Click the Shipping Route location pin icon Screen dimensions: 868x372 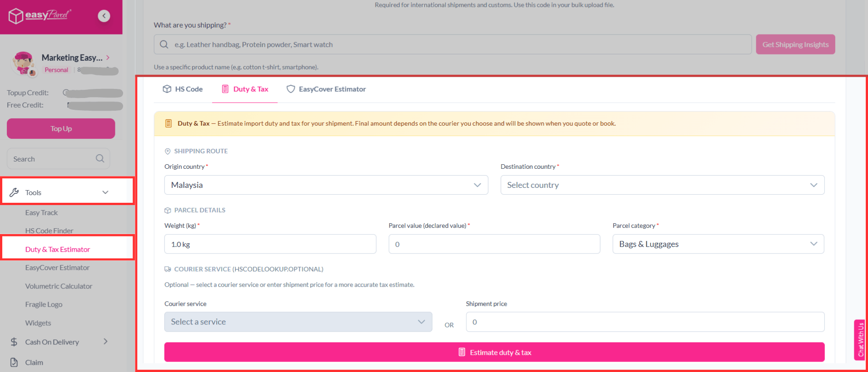click(x=168, y=151)
